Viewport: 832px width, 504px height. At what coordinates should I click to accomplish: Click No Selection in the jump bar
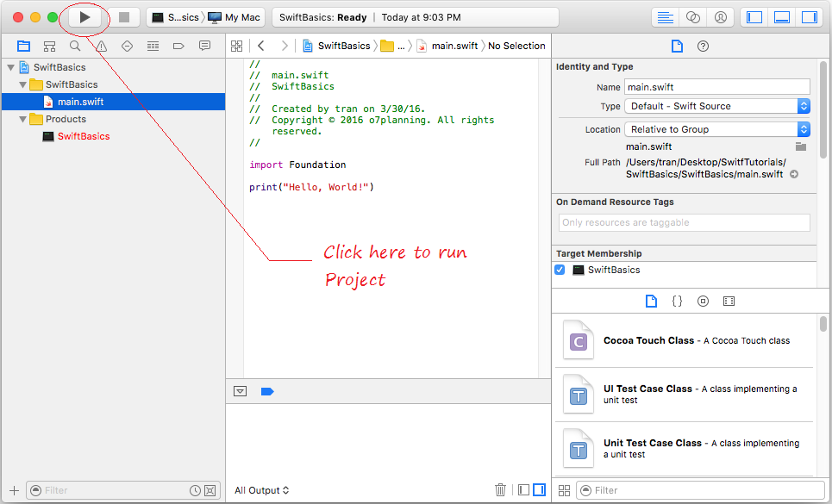pyautogui.click(x=516, y=47)
